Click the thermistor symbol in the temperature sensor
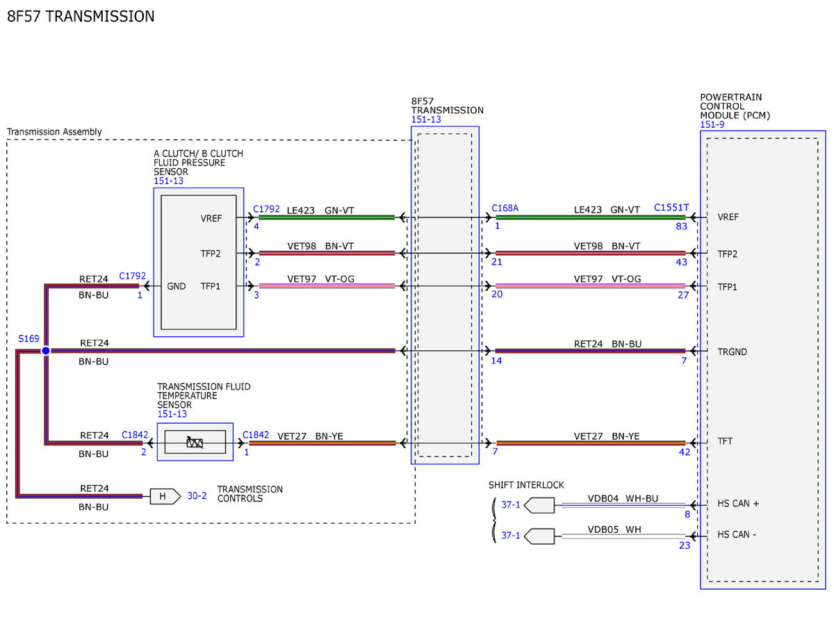Image resolution: width=834 pixels, height=644 pixels. point(195,442)
